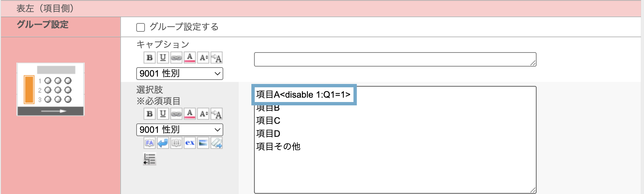Apply underline formatting in the caption toolbar
Image resolution: width=644 pixels, height=194 pixels.
pyautogui.click(x=163, y=57)
